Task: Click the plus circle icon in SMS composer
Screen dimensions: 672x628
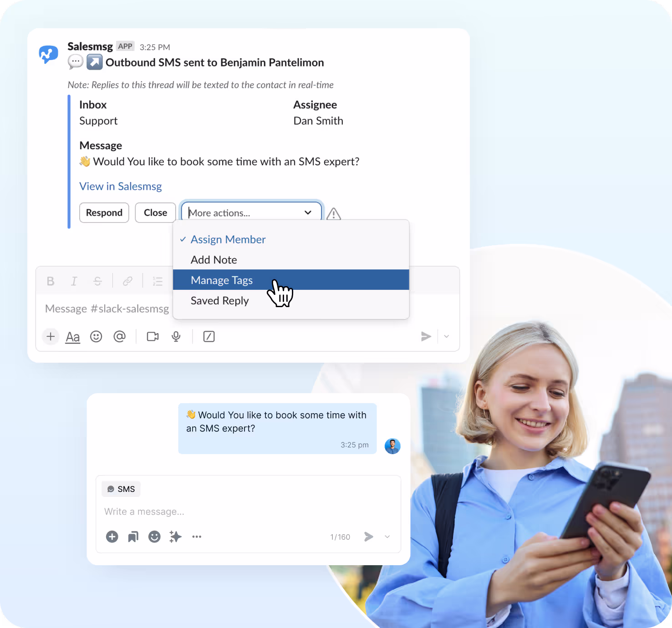Action: [x=112, y=537]
